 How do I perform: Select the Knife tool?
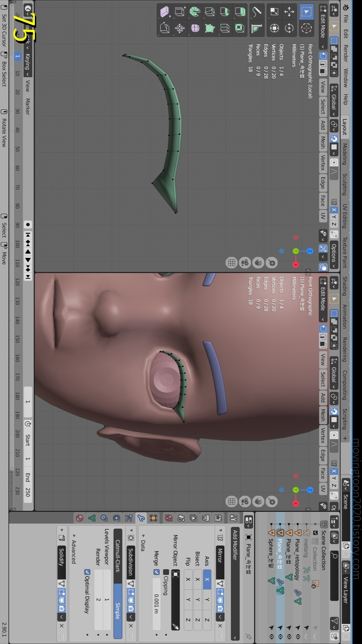[x=209, y=12]
